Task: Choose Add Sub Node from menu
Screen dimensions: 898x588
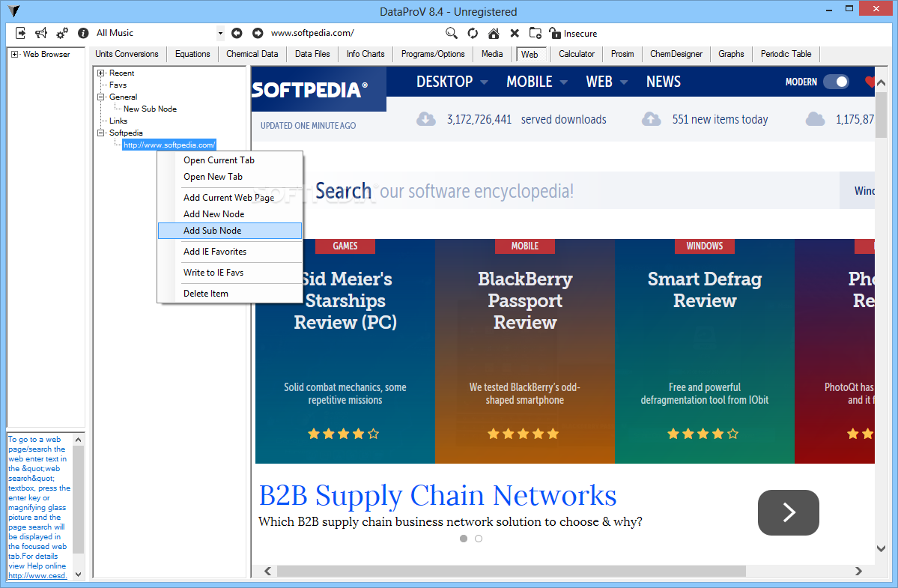Action: point(230,231)
